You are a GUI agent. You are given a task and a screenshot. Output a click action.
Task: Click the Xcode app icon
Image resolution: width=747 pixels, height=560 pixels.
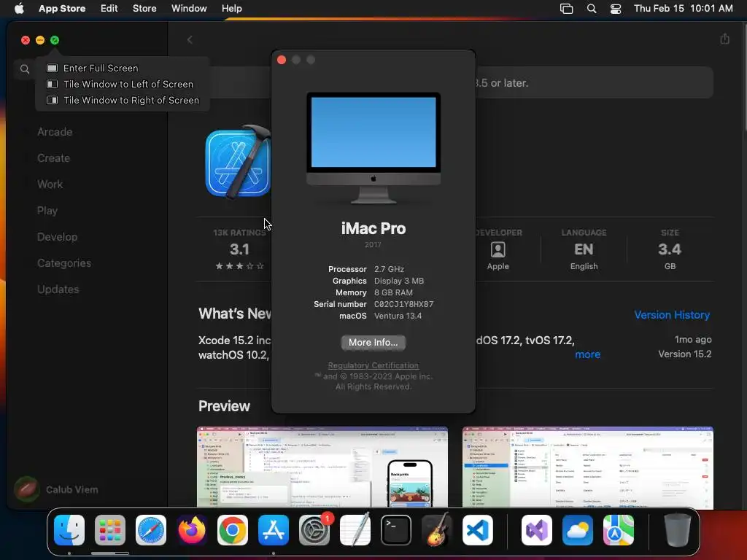coord(239,162)
